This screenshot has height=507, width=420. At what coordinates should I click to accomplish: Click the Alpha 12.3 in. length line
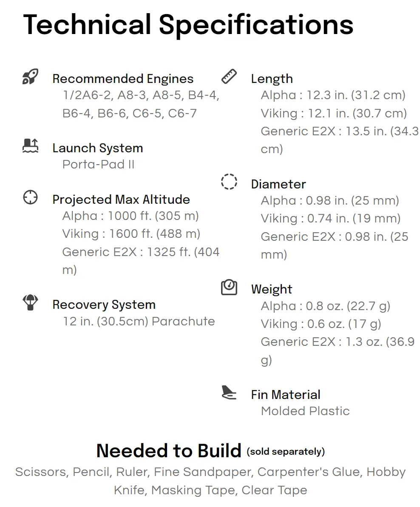333,95
